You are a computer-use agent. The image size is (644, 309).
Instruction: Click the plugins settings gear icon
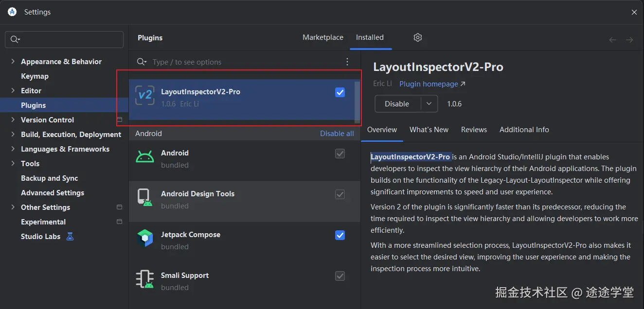click(x=417, y=37)
